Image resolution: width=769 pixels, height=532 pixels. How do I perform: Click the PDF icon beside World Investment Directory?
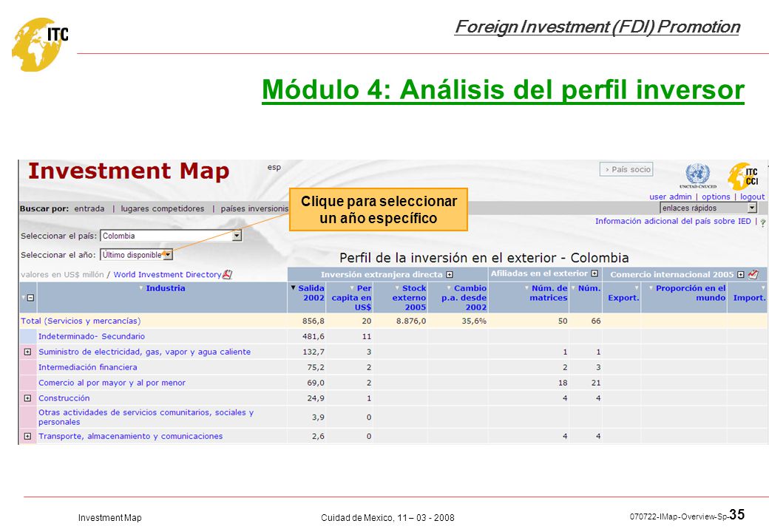click(227, 275)
